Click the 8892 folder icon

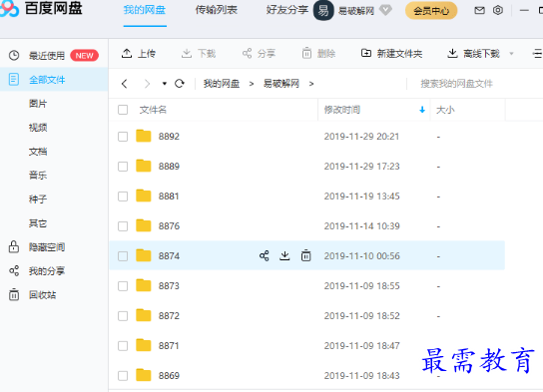[144, 136]
